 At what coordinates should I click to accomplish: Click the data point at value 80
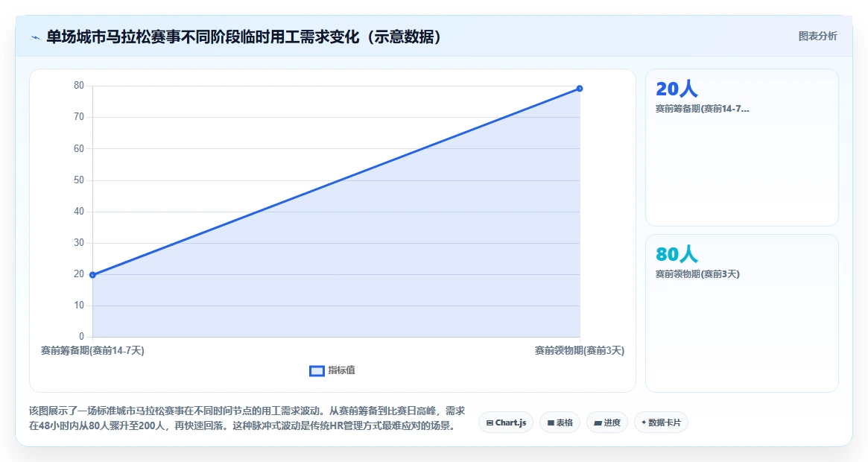[x=580, y=89]
